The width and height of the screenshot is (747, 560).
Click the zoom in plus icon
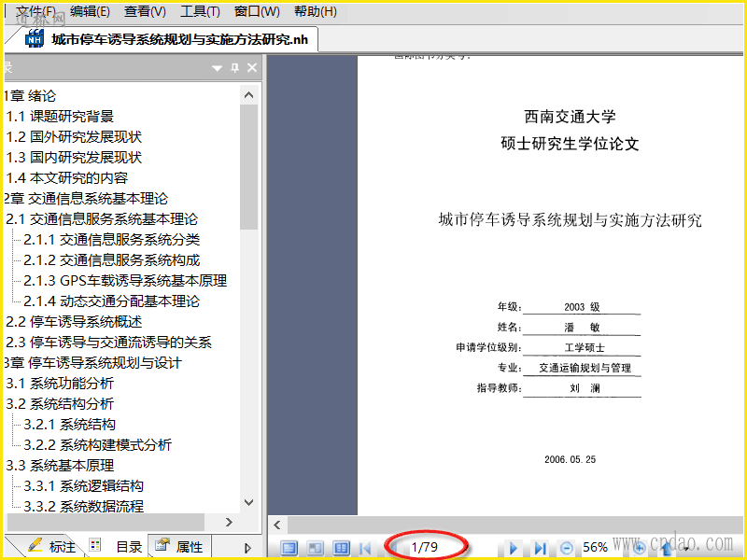click(x=639, y=548)
